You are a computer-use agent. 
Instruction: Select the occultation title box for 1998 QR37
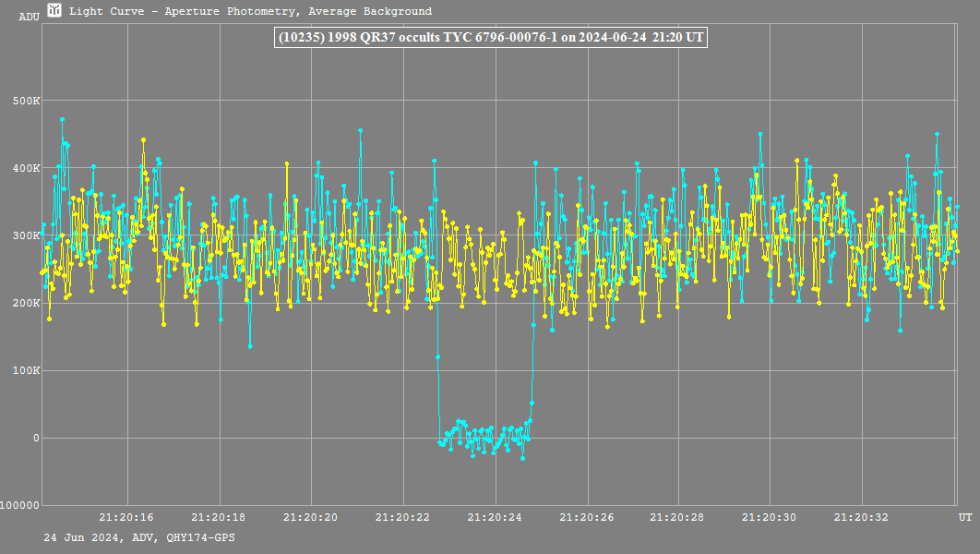click(x=490, y=38)
